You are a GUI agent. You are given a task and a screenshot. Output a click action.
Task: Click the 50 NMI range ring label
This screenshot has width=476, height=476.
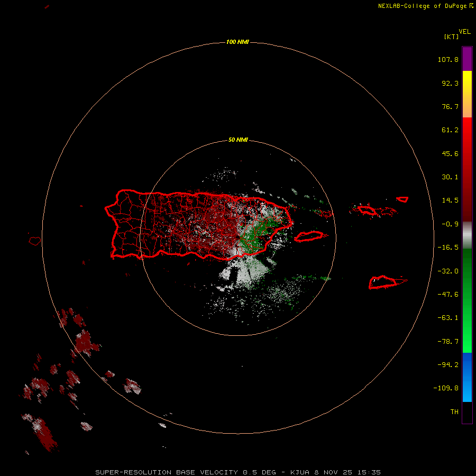coord(238,140)
